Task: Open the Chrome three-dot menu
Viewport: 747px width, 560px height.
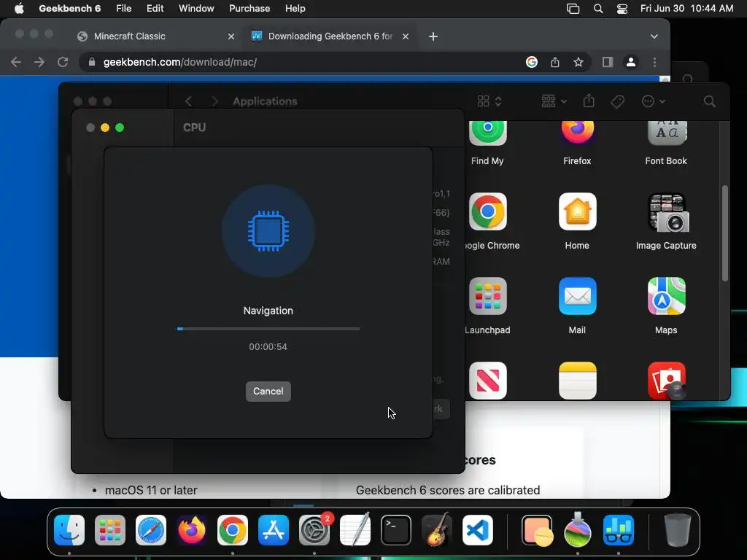Action: [654, 62]
